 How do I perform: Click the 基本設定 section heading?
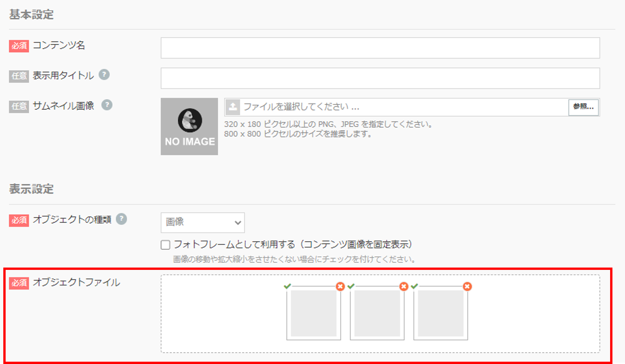point(31,15)
